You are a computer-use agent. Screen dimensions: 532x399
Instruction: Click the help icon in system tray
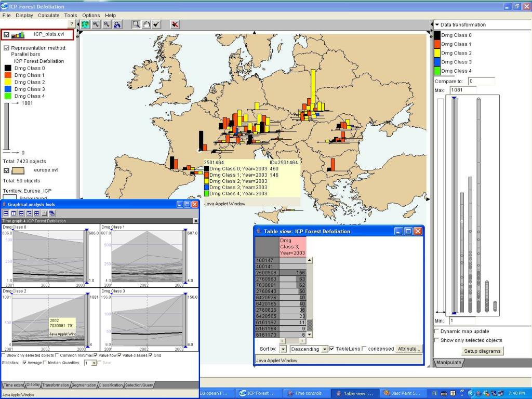tap(453, 393)
